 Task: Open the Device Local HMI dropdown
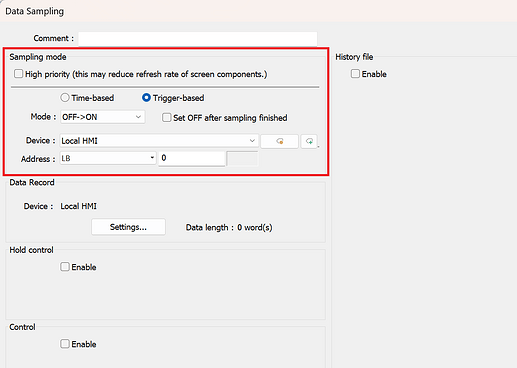point(159,141)
